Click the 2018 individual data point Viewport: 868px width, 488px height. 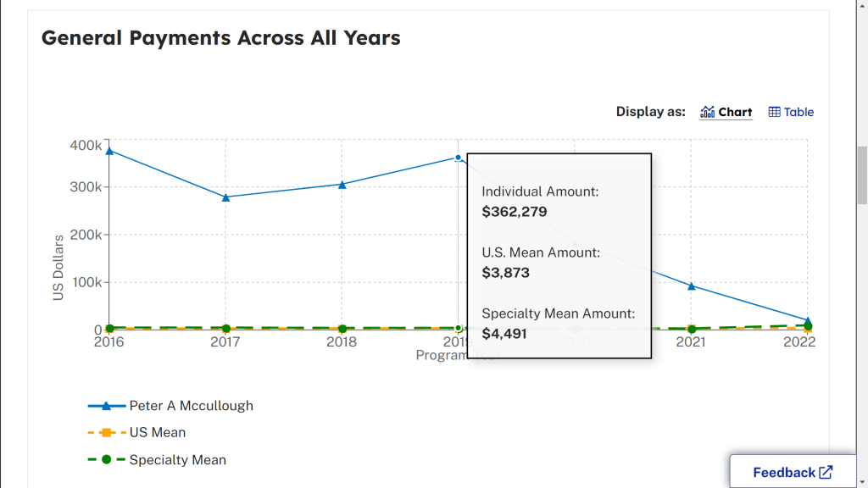(x=342, y=184)
